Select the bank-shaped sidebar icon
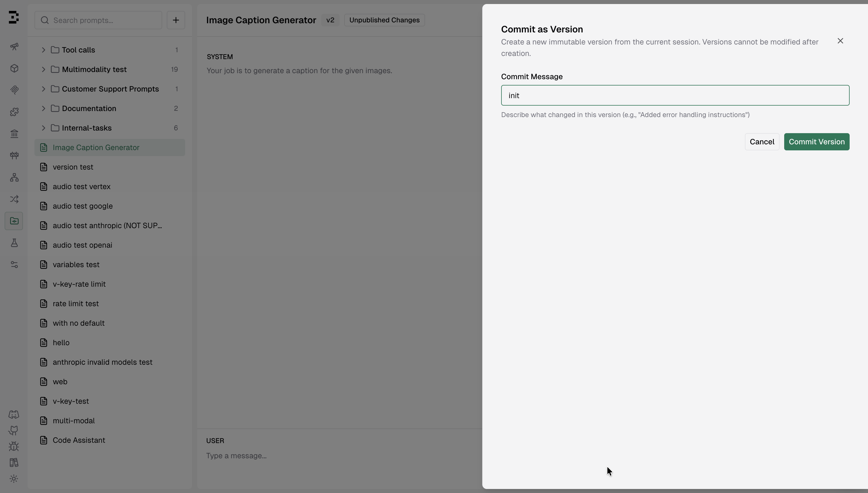The image size is (868, 493). click(x=14, y=134)
